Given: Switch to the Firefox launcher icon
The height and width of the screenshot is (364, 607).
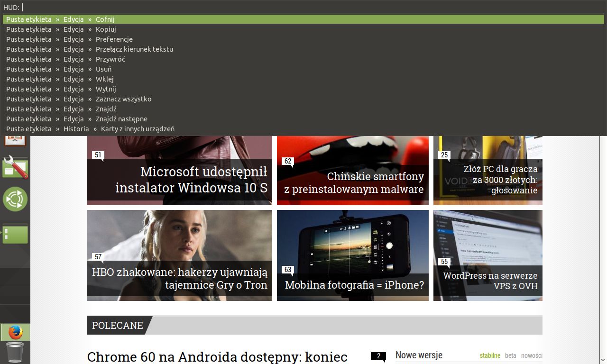Looking at the screenshot, I should point(15,332).
